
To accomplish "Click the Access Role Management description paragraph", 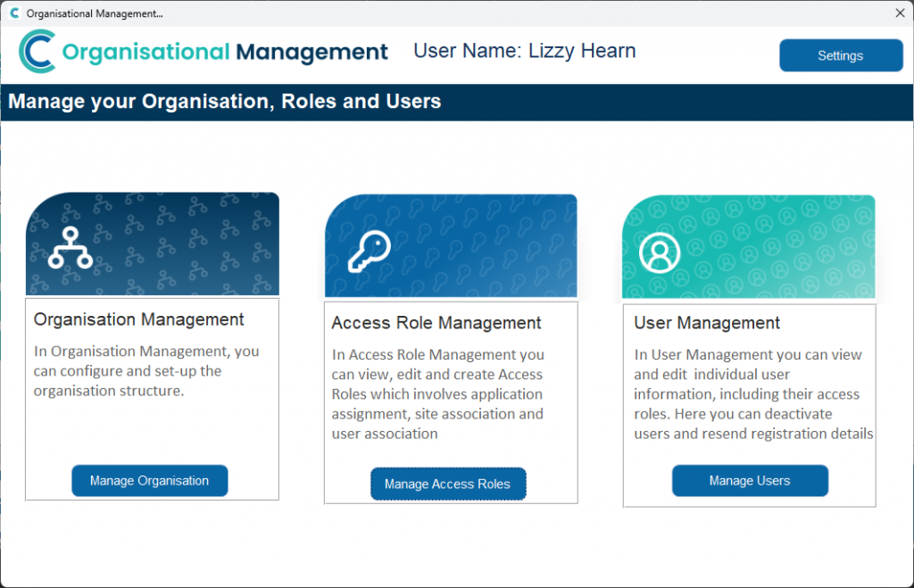I will (x=437, y=394).
